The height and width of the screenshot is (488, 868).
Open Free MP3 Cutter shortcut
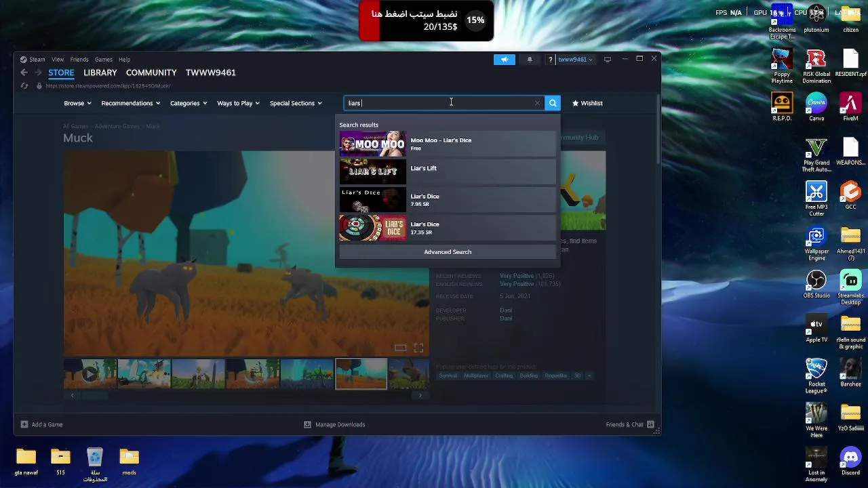[x=816, y=199]
